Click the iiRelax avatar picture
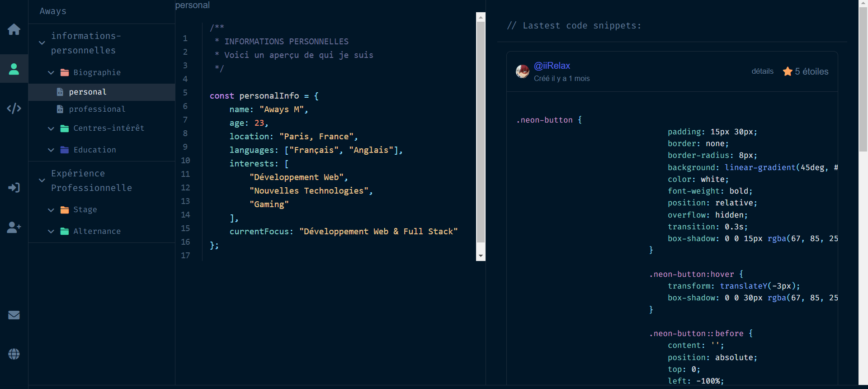This screenshot has height=389, width=868. point(523,71)
